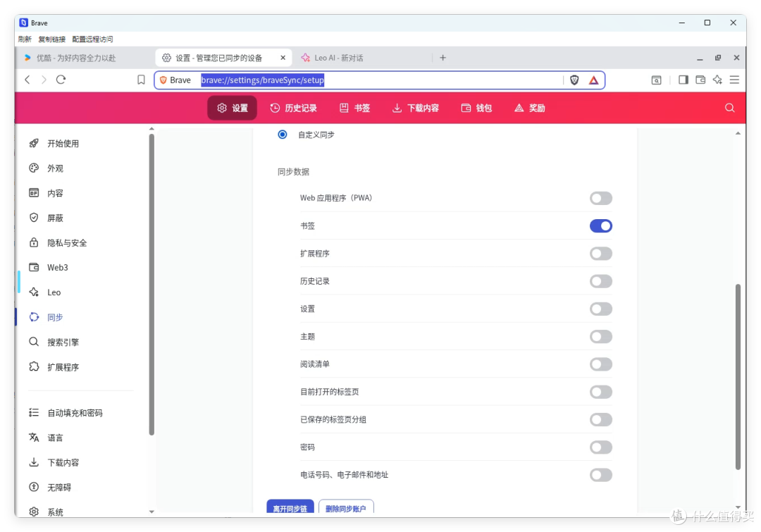Open 历史记录 in the red header
Screen dimensions: 761x532
(294, 108)
